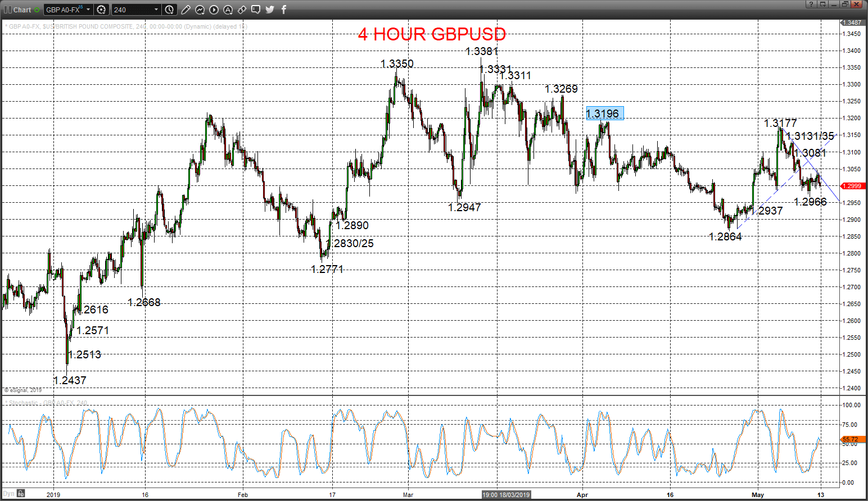
Task: Click the 1.2864 low annotation
Action: pyautogui.click(x=725, y=236)
